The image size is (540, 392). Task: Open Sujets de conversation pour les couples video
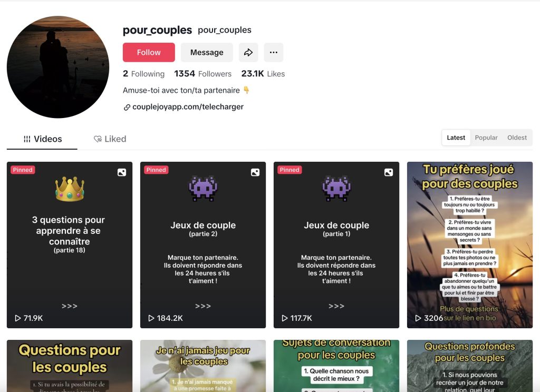coord(336,366)
